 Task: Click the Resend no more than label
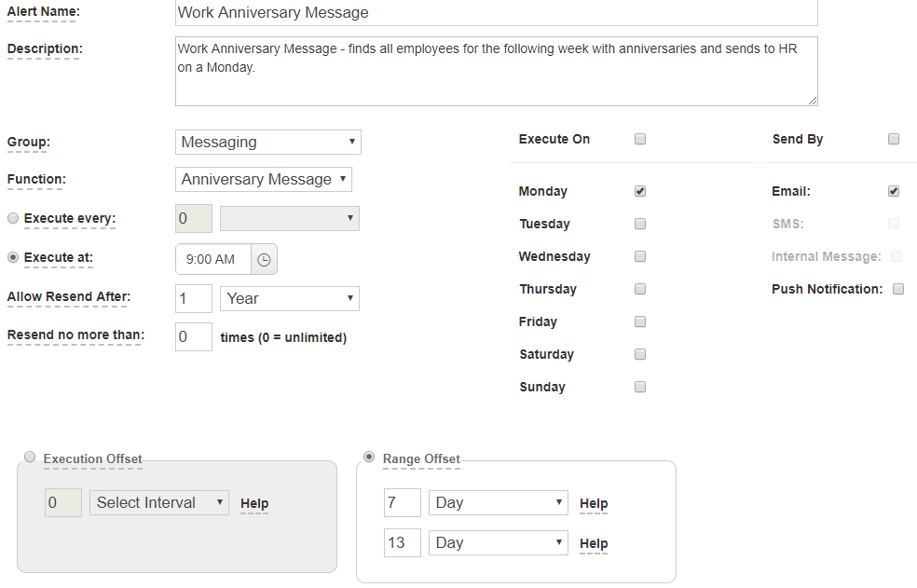(x=76, y=335)
